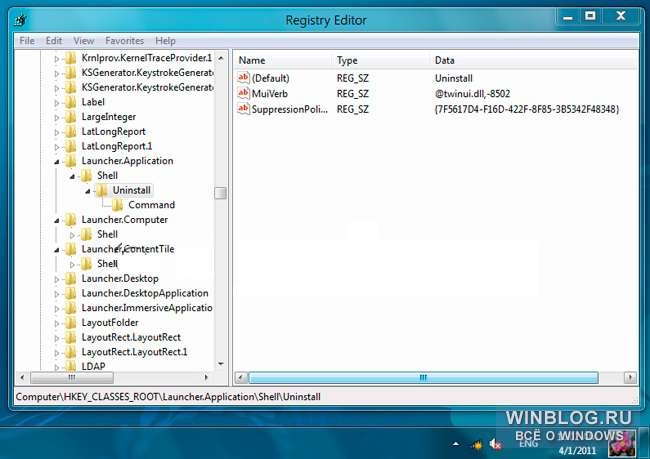Click the values pane scroll left arrow
This screenshot has height=459, width=650.
[241, 377]
